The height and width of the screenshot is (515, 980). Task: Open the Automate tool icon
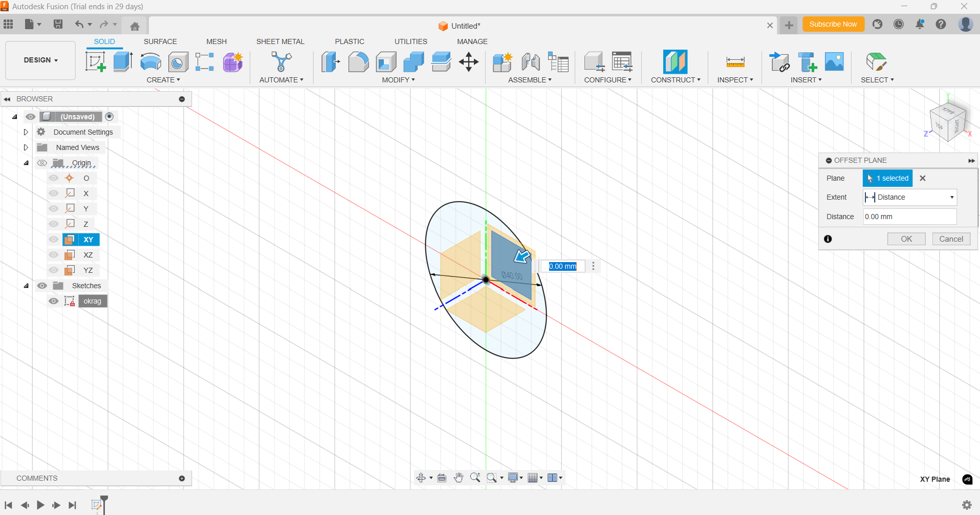click(x=281, y=62)
